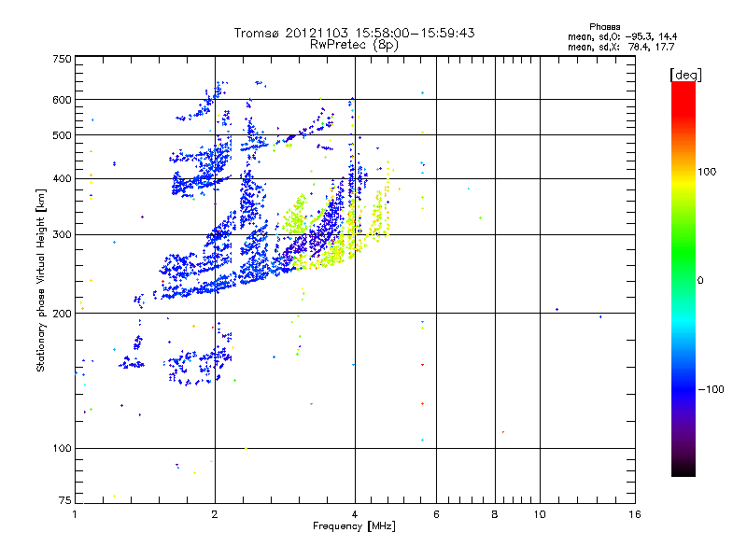
Task: Click the colorbar label '0'
Action: (700, 281)
